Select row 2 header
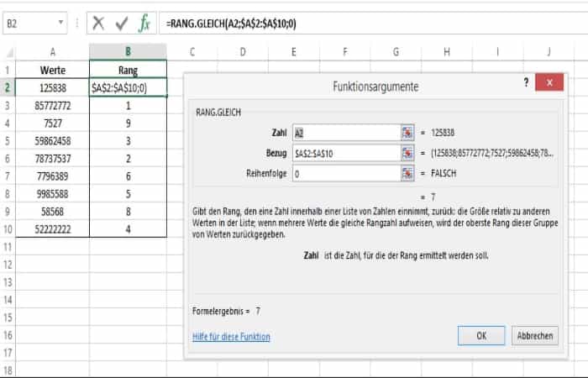The image size is (588, 378). [x=8, y=87]
